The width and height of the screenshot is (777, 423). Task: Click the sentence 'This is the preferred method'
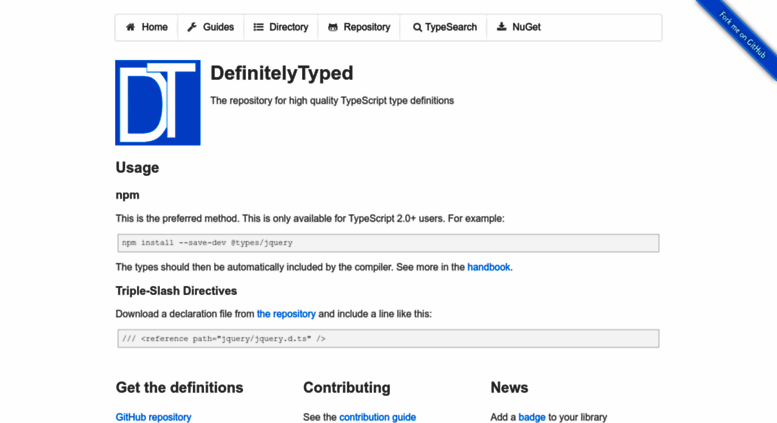tap(177, 218)
